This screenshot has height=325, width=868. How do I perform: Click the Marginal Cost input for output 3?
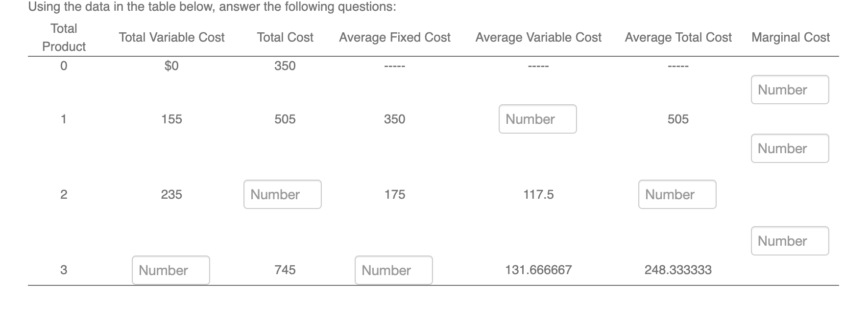(x=789, y=240)
